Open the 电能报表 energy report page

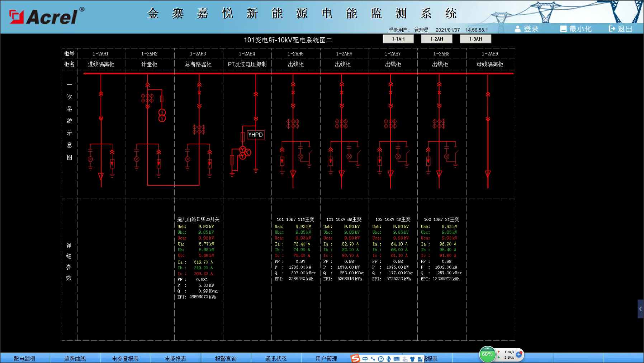coord(175,358)
